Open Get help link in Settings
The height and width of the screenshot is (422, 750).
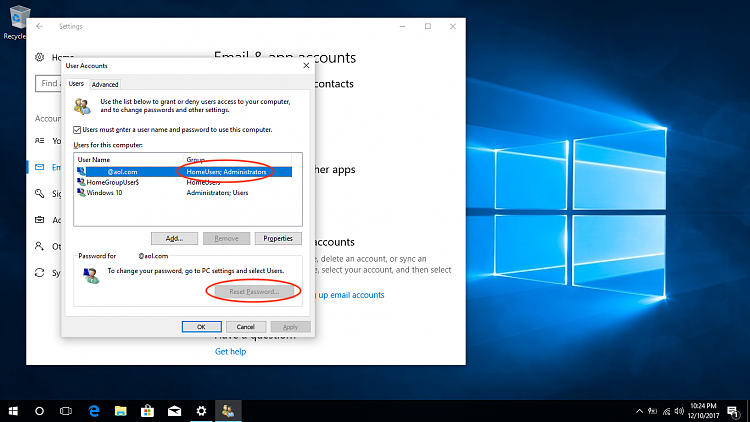pos(231,352)
